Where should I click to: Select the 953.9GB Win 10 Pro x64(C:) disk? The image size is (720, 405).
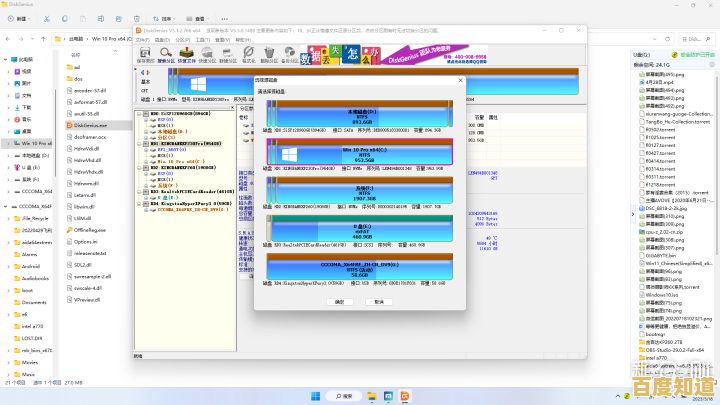[360, 153]
